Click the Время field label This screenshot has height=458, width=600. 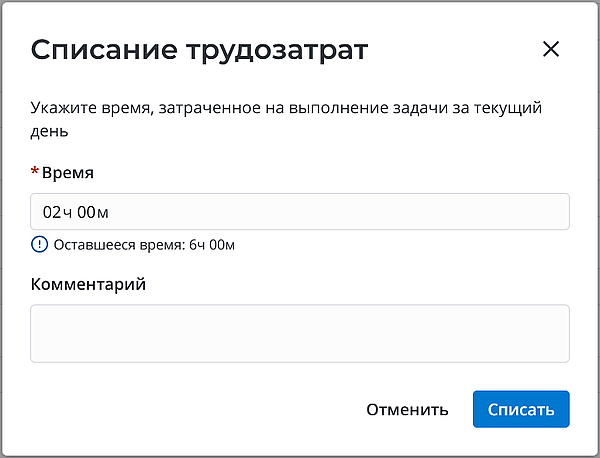pos(68,172)
